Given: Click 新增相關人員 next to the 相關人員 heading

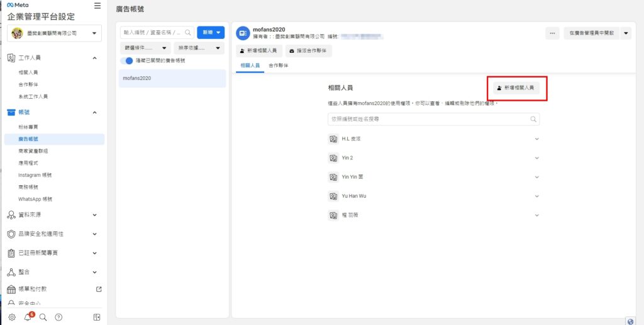Looking at the screenshot, I should click(516, 88).
